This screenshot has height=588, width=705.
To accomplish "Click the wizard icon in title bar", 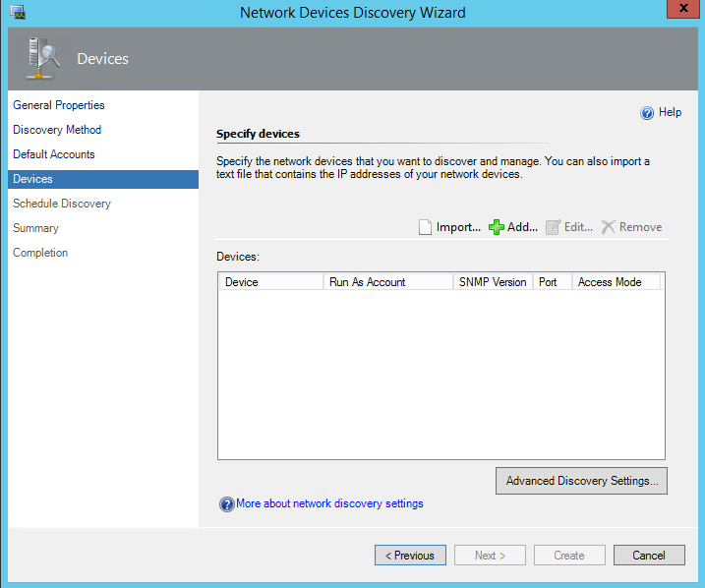I will pos(18,13).
